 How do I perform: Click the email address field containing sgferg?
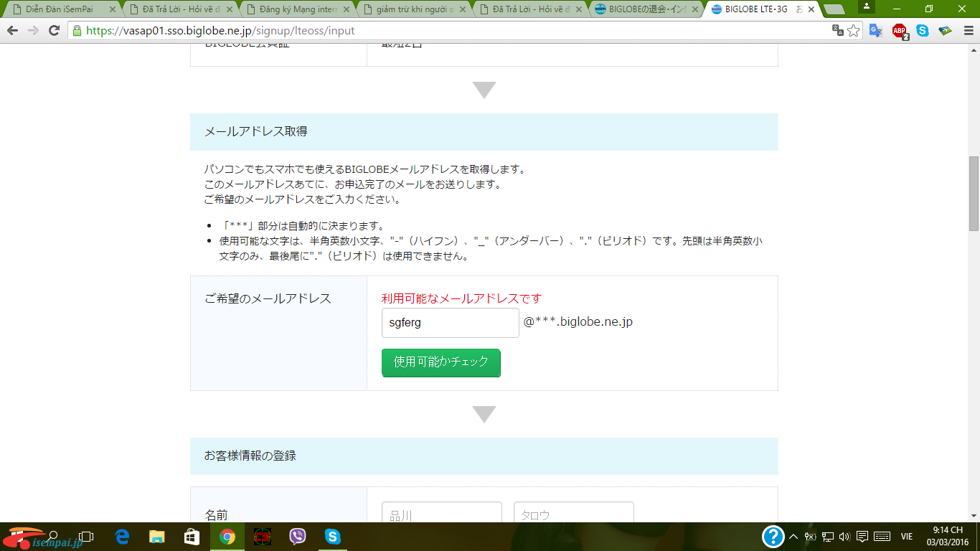tap(450, 323)
